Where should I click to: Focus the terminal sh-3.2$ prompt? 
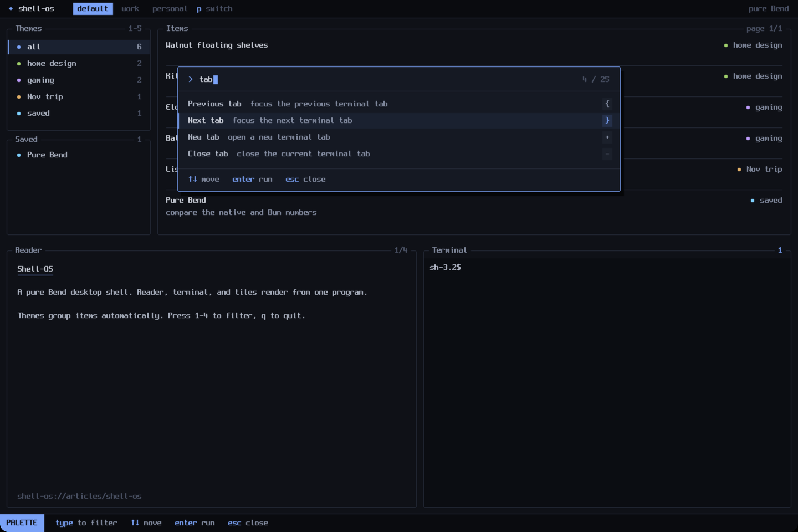tap(445, 267)
